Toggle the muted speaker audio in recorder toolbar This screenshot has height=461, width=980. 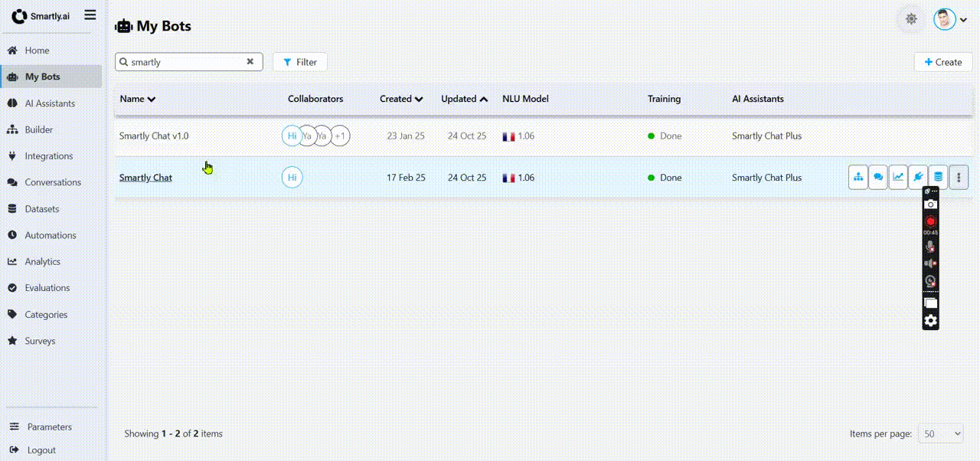tap(930, 263)
